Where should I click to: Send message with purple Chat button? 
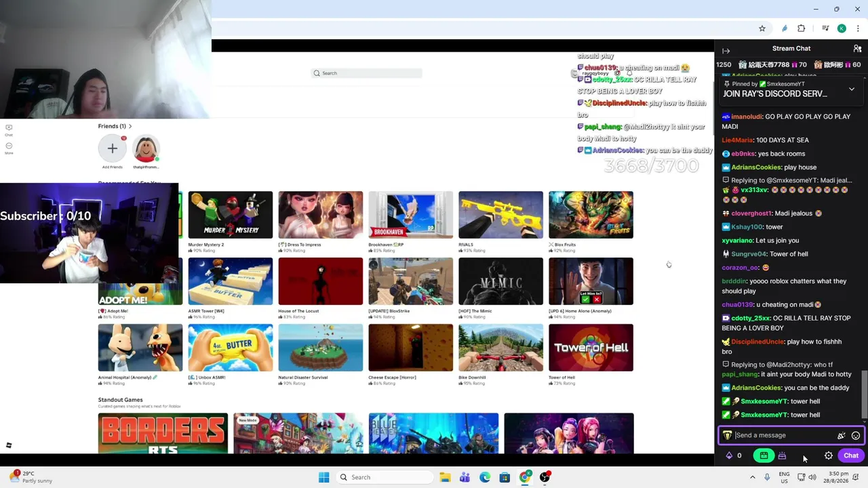(851, 456)
